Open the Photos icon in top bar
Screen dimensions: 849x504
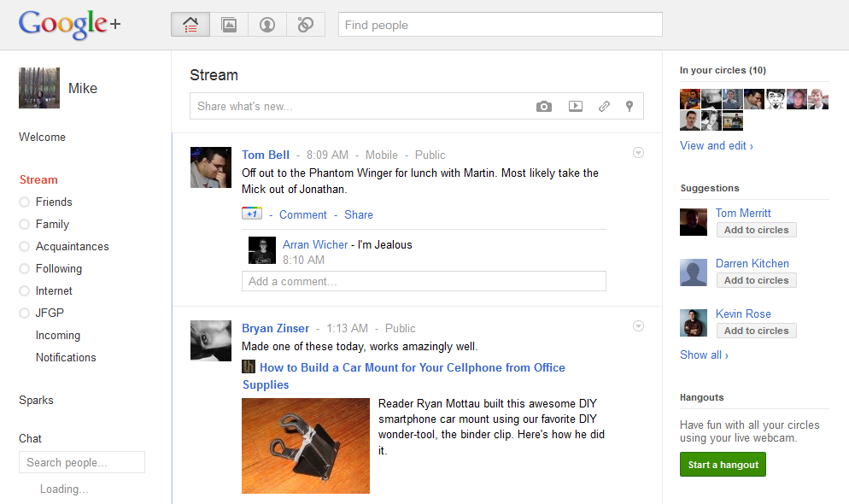tap(229, 25)
